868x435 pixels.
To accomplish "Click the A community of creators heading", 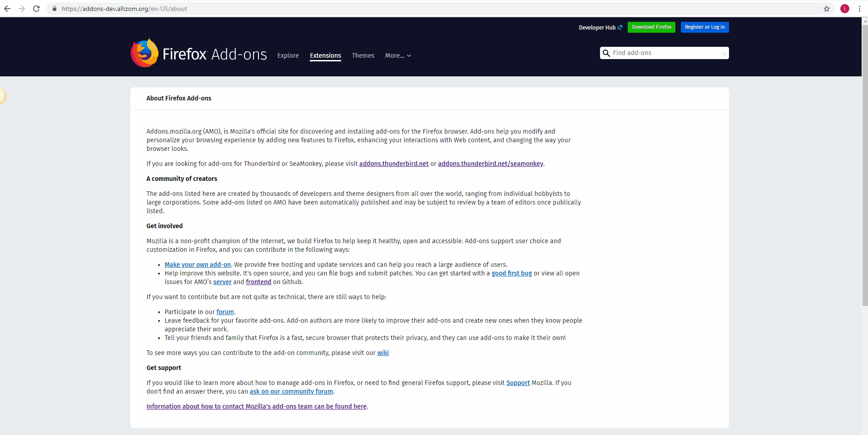I will (x=182, y=179).
